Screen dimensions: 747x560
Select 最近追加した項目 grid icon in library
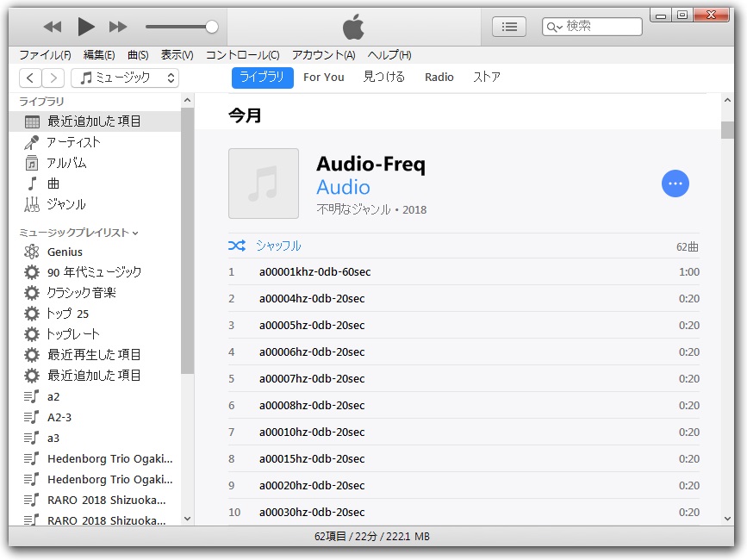(32, 121)
